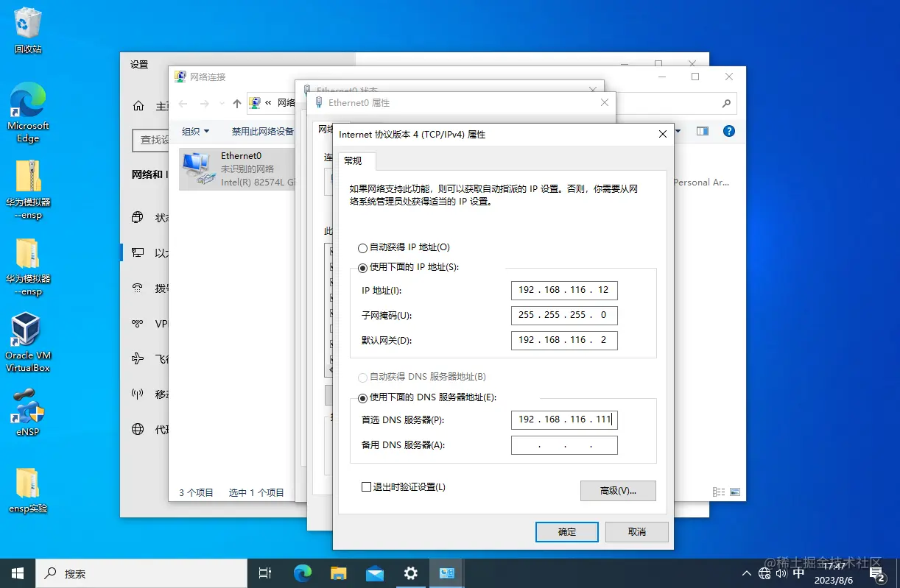Open the Windows Start menu
Viewport: 900px width, 588px height.
point(18,573)
